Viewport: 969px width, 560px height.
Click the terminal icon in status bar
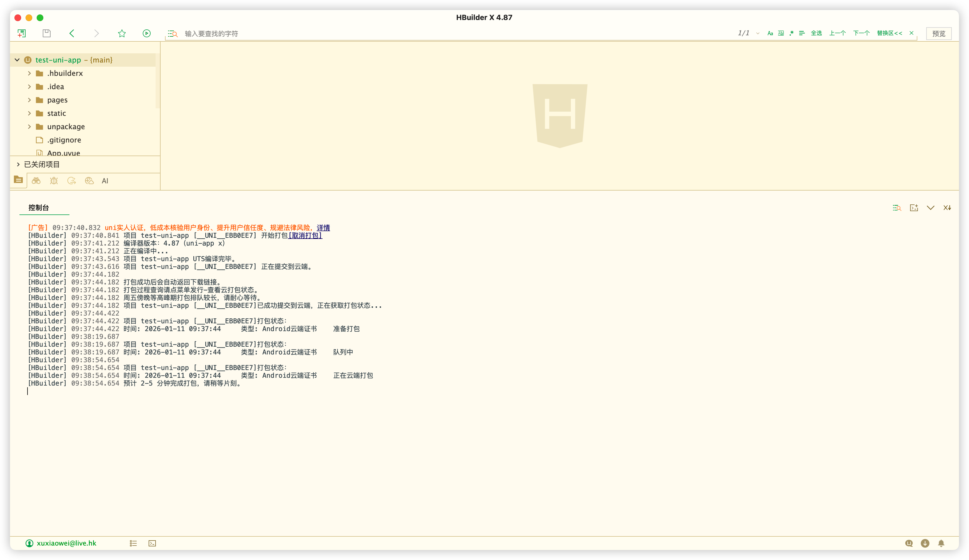click(152, 543)
